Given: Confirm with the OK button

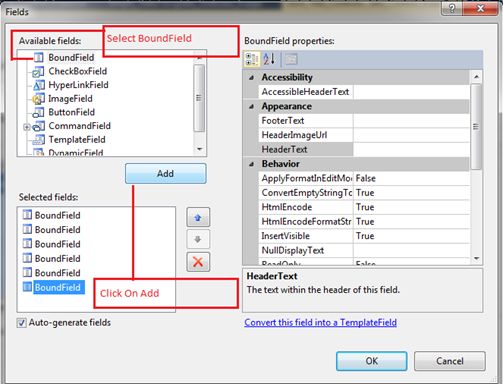Looking at the screenshot, I should [372, 361].
